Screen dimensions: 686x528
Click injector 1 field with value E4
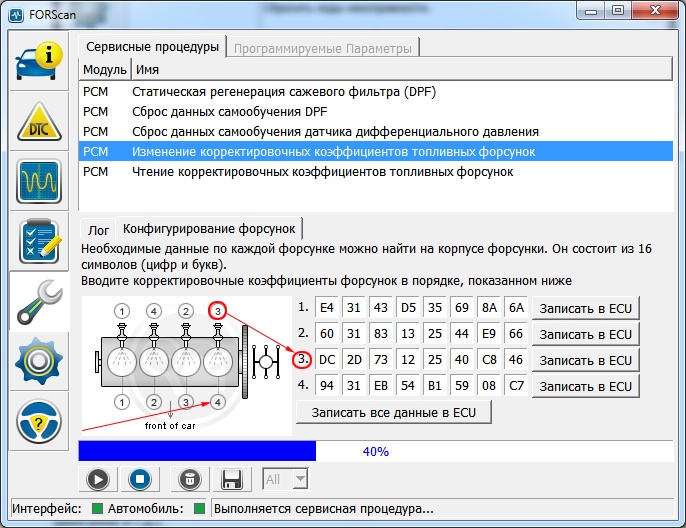[x=327, y=308]
